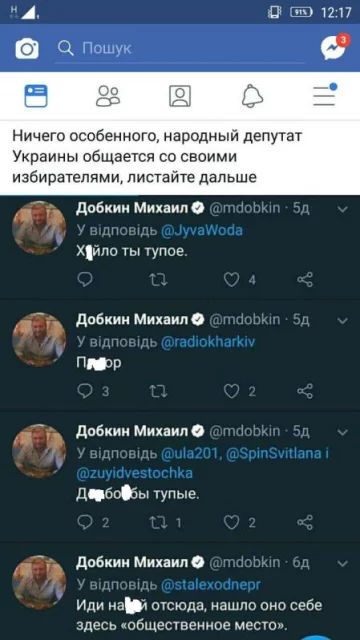
Task: Open Добкин Михаил avatar on first tweet
Action: pos(39,228)
